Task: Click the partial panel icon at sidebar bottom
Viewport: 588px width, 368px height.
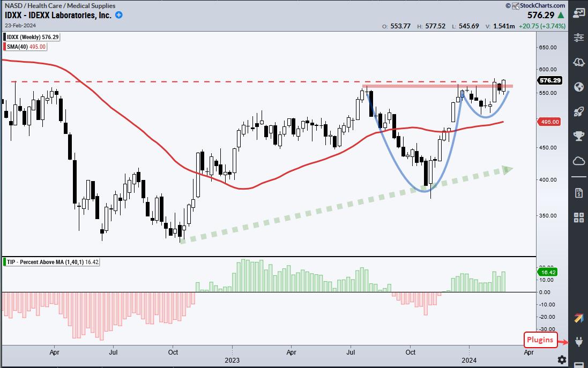Action: click(x=578, y=364)
